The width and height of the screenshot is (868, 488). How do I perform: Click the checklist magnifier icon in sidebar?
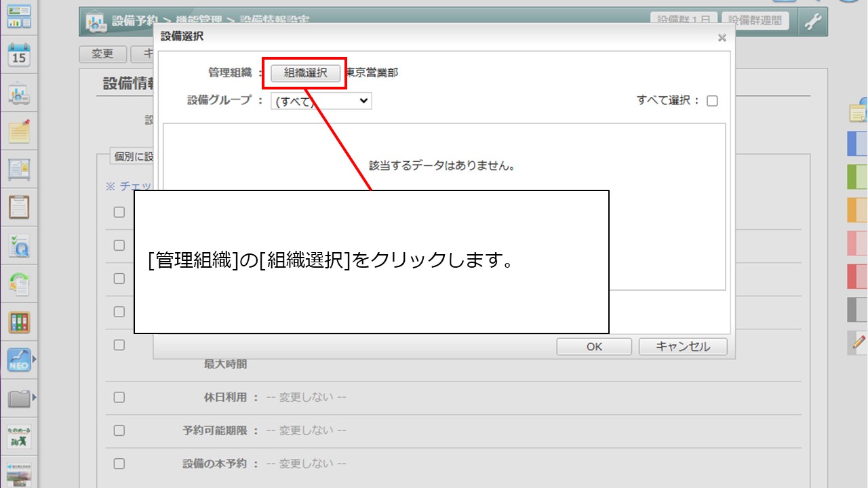(x=19, y=245)
